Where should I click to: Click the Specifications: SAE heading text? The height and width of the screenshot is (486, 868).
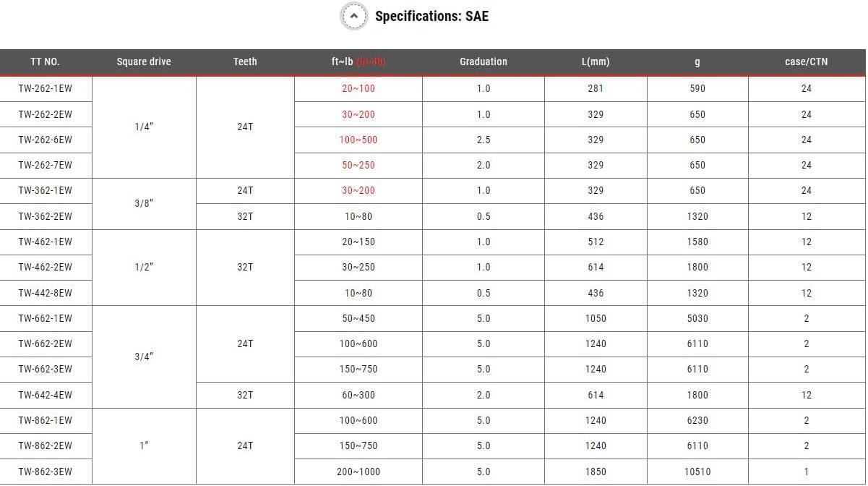coord(431,16)
